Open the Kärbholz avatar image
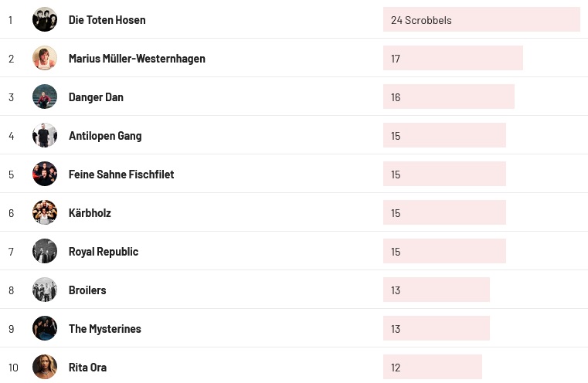 [x=45, y=212]
